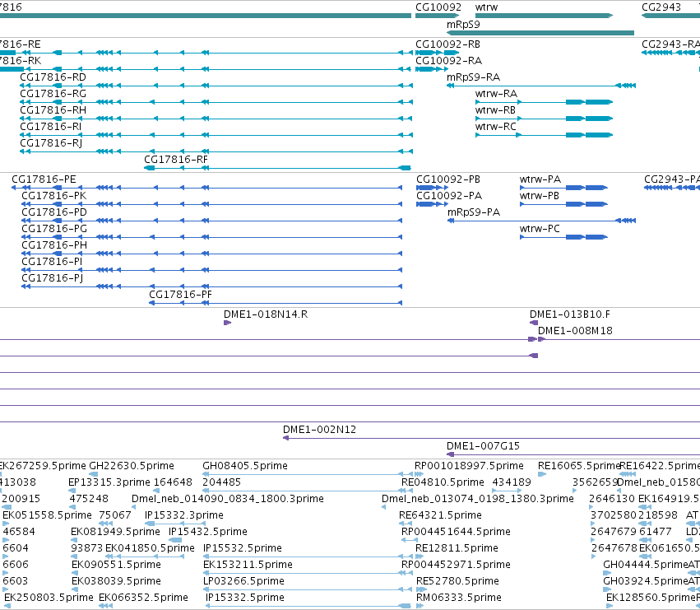Select the wtrw-PC protein label
Viewport: 700px width, 610px height.
pos(540,229)
